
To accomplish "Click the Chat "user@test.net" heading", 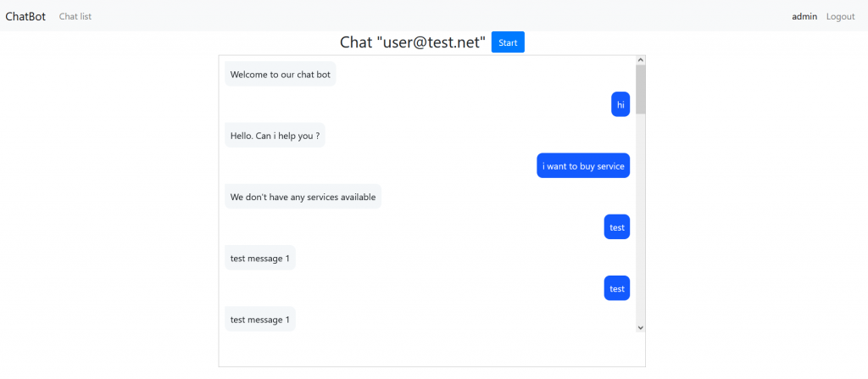I will (x=413, y=42).
